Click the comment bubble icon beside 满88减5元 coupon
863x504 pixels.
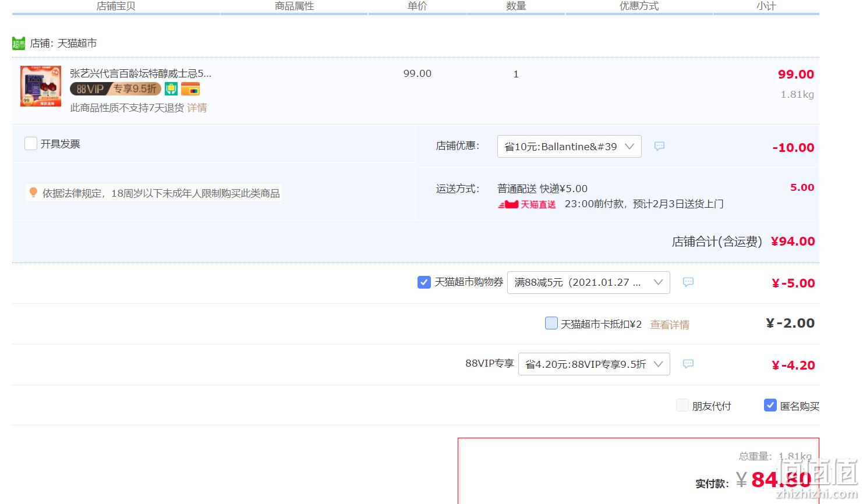(x=688, y=282)
